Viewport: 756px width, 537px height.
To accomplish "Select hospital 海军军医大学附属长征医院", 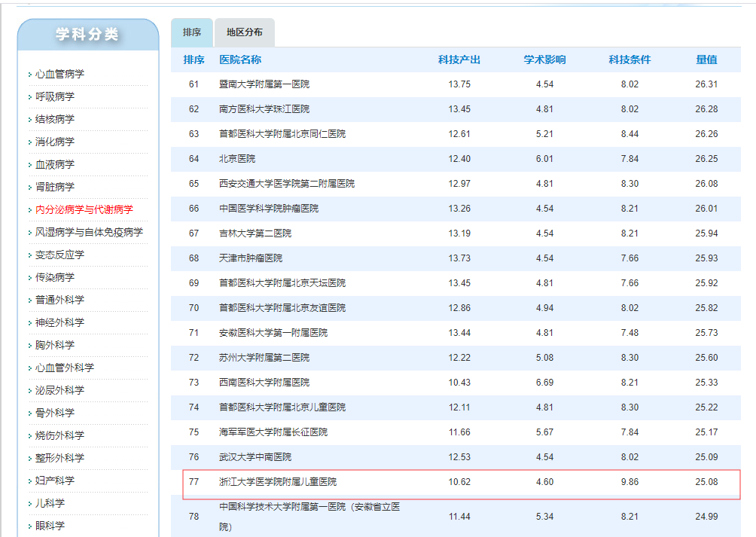I will [273, 432].
